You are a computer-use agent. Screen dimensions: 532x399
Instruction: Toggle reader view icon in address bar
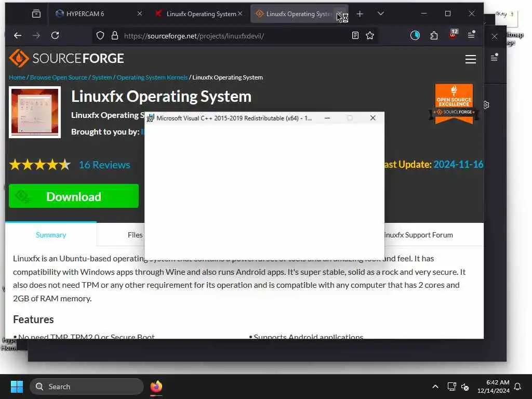coord(355,36)
